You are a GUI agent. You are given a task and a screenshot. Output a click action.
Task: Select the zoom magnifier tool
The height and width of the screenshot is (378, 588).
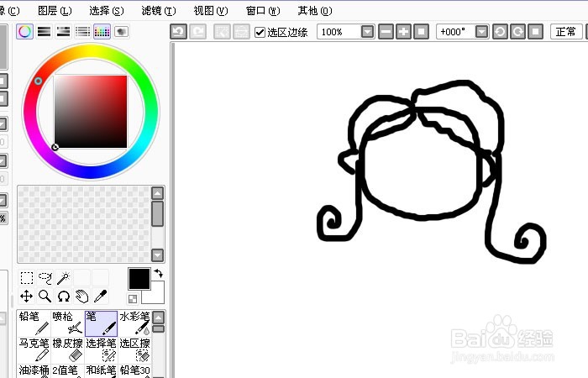[x=45, y=297]
